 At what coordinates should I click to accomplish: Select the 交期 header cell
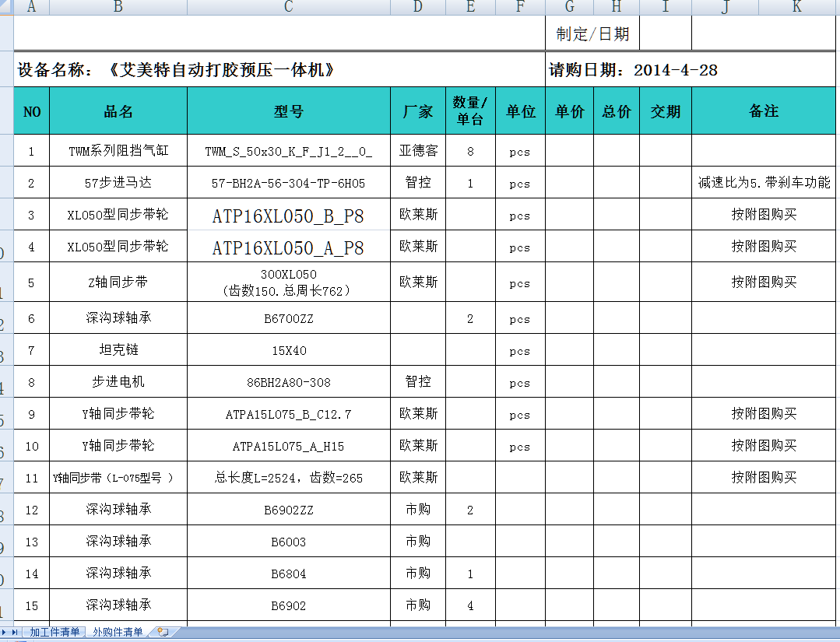coord(666,111)
